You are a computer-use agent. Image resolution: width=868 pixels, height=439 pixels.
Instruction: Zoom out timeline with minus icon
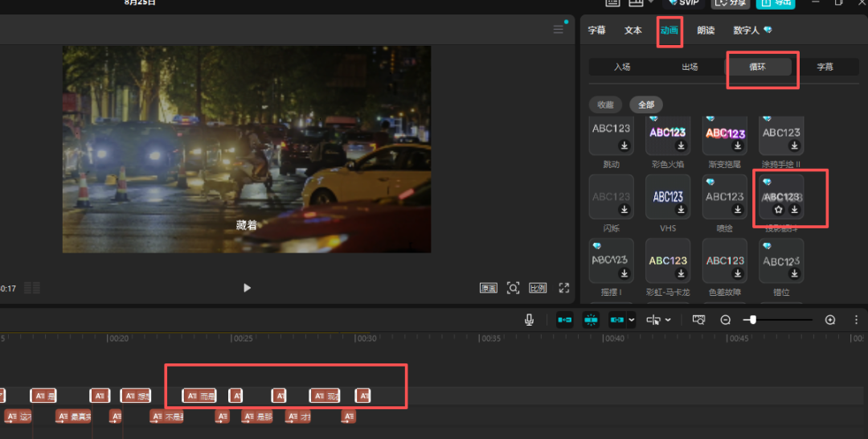click(726, 320)
